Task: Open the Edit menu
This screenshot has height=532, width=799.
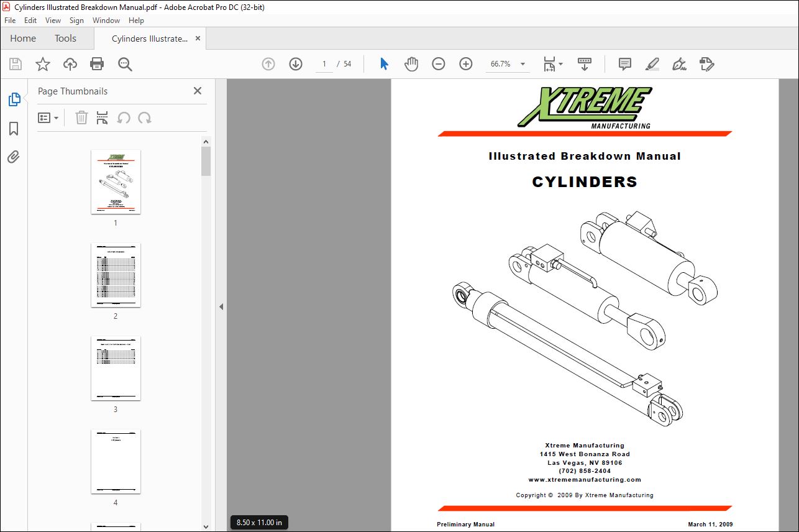Action: click(30, 21)
